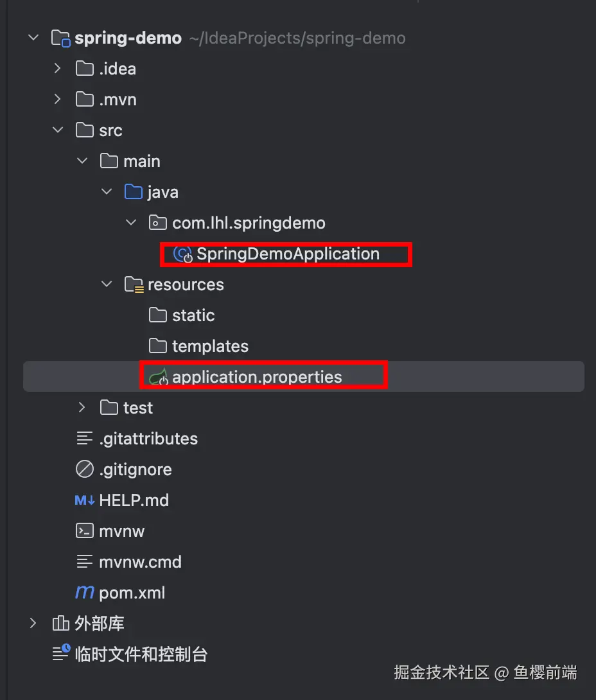
Task: Collapse the spring-demo project root
Action: [x=33, y=38]
